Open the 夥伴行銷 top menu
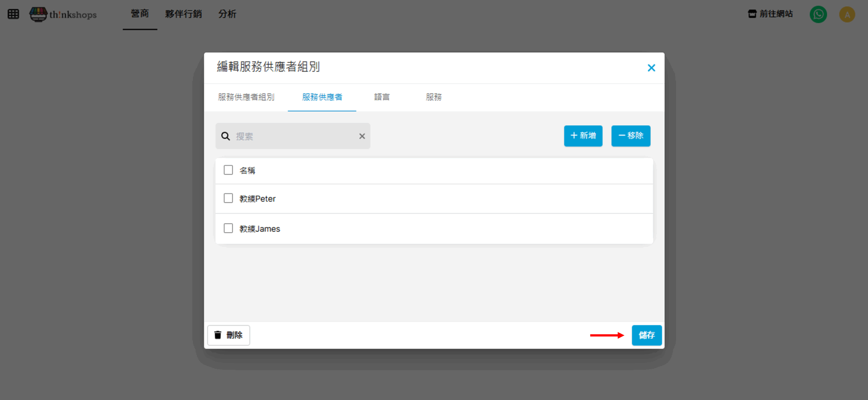This screenshot has height=400, width=868. pyautogui.click(x=183, y=14)
